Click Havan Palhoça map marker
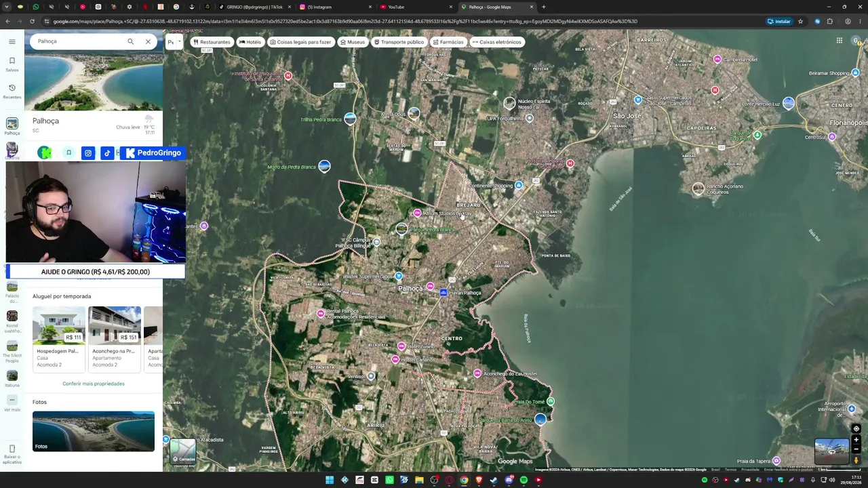The image size is (868, 488). tap(443, 293)
